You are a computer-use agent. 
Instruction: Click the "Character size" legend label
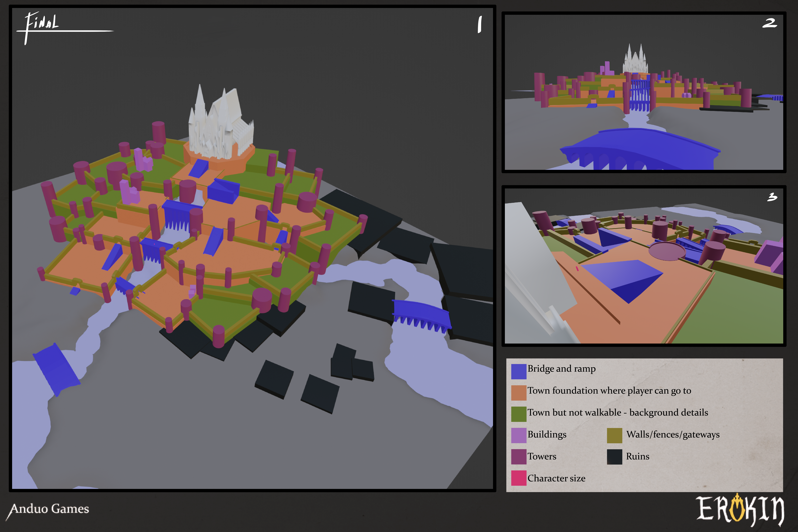point(556,478)
